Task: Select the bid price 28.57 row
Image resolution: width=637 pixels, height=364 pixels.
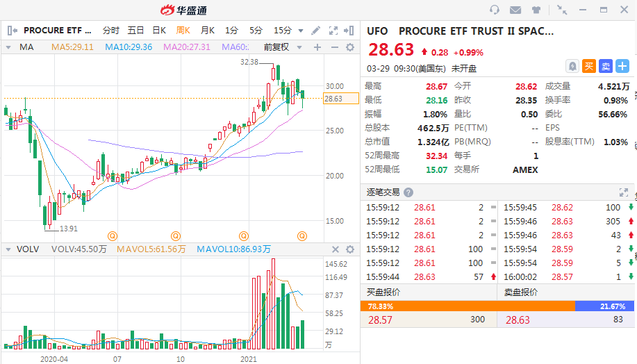Action: (x=429, y=320)
